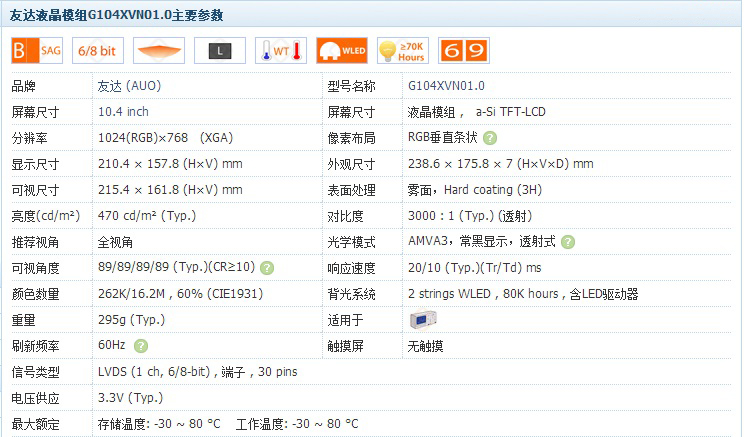Screen dimensions: 744x437
Task: Click the ≥70K Hours lightbulb icon
Action: (403, 51)
